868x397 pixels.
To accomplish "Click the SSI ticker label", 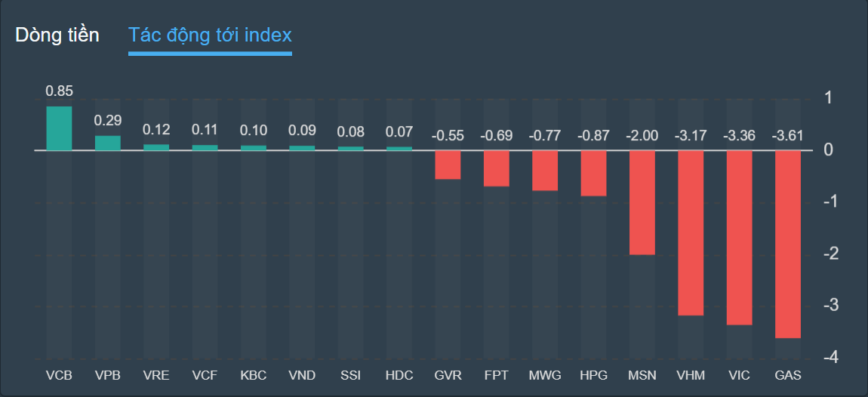I will point(350,375).
